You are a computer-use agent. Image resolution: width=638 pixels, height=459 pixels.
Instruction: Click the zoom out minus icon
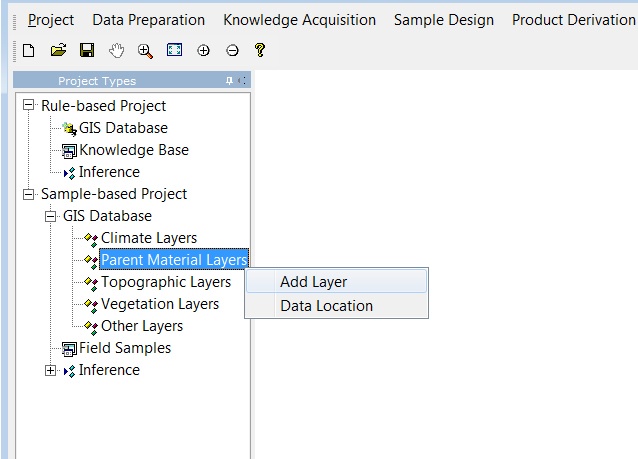232,50
